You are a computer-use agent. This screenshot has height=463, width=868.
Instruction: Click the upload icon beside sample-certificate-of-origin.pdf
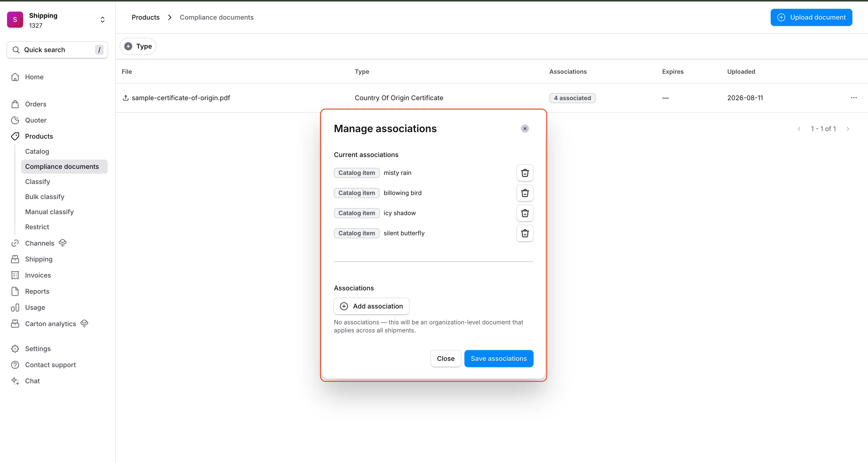tap(126, 98)
